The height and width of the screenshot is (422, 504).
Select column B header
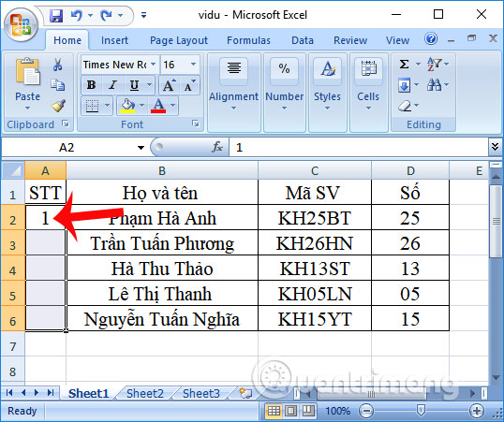[x=162, y=170]
